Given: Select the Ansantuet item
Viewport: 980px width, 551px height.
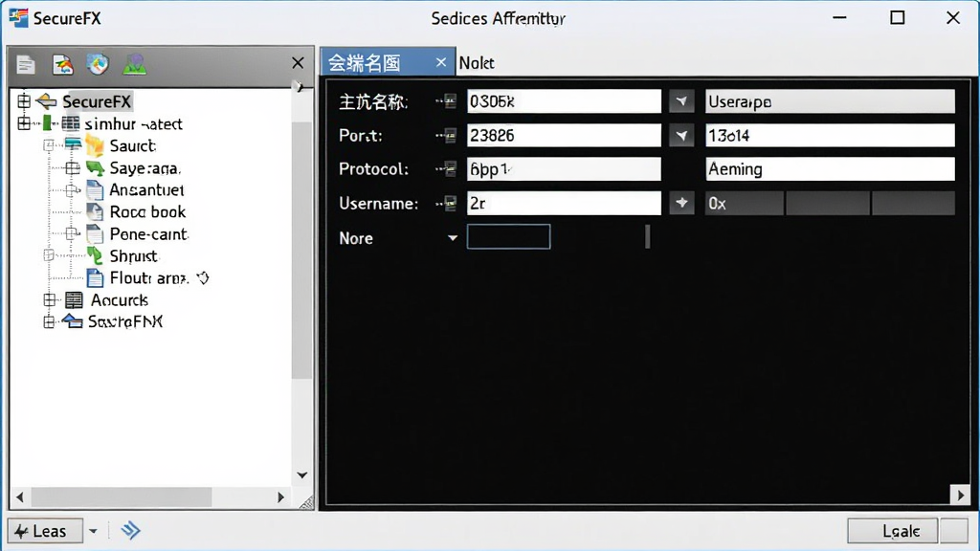Looking at the screenshot, I should 146,190.
